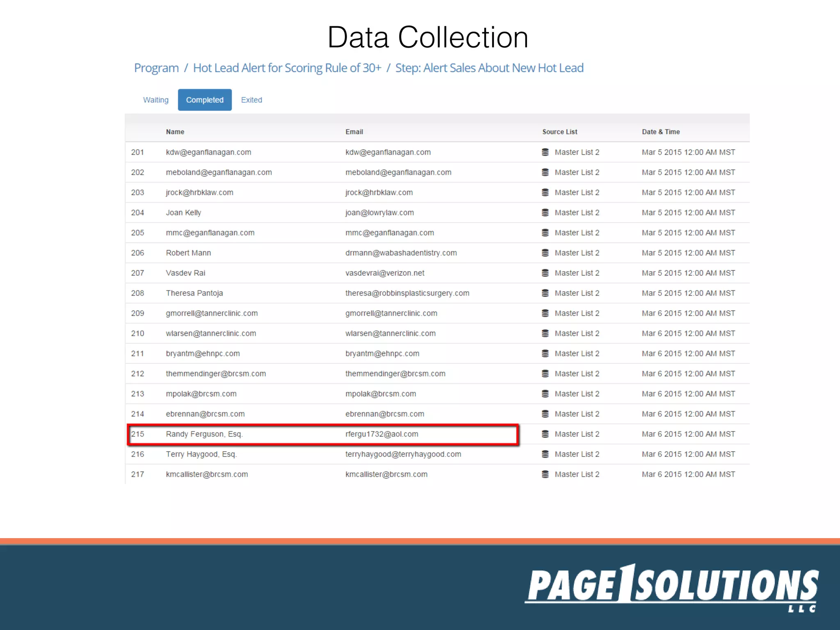The height and width of the screenshot is (630, 840).
Task: Click the list icon in Randy Ferguson's row
Action: 545,434
